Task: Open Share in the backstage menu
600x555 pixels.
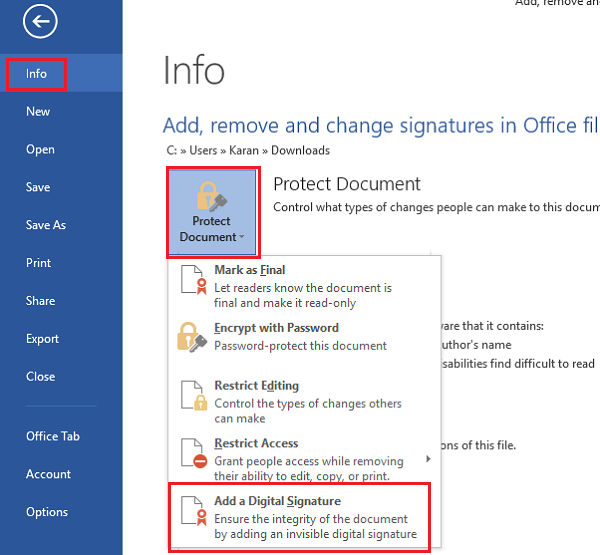Action: (x=40, y=300)
